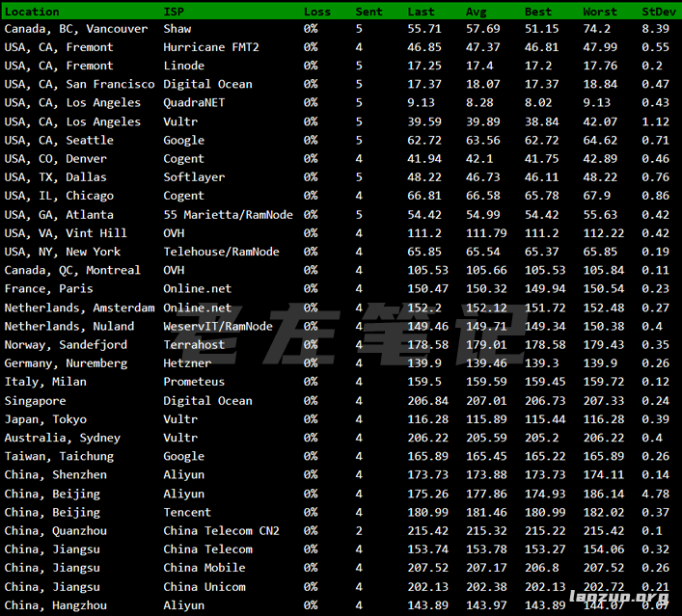
Task: Click QuadraNET average value 8.28
Action: tap(479, 103)
